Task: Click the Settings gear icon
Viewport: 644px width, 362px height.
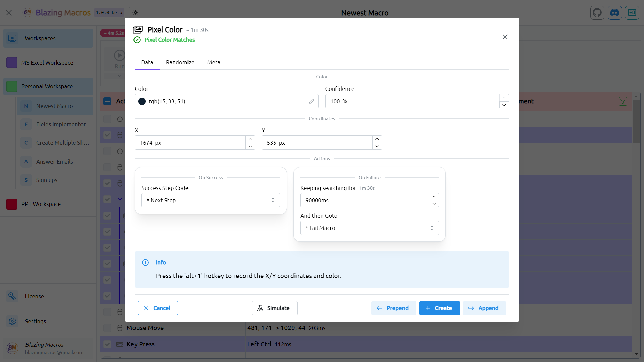Action: point(12,321)
